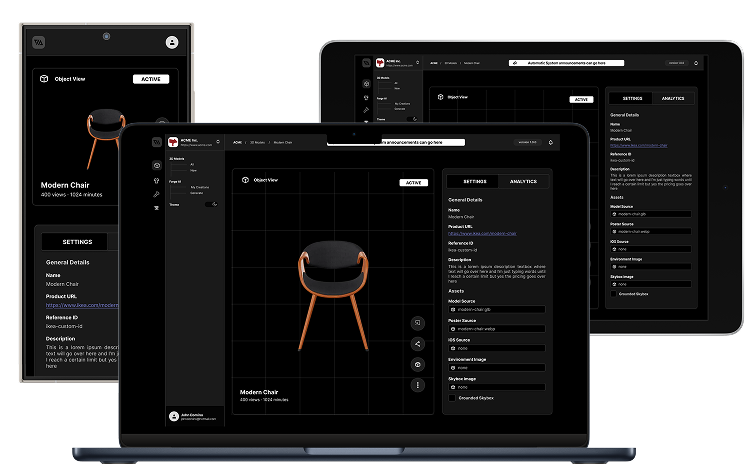Click the bottom icon in the laptop sidebar rail

pos(156,208)
